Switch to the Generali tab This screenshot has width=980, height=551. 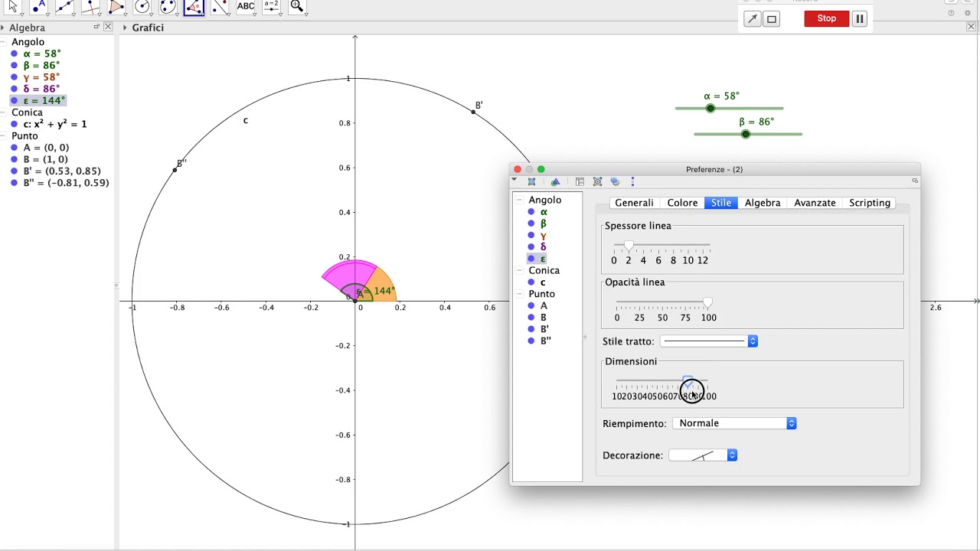coord(634,203)
